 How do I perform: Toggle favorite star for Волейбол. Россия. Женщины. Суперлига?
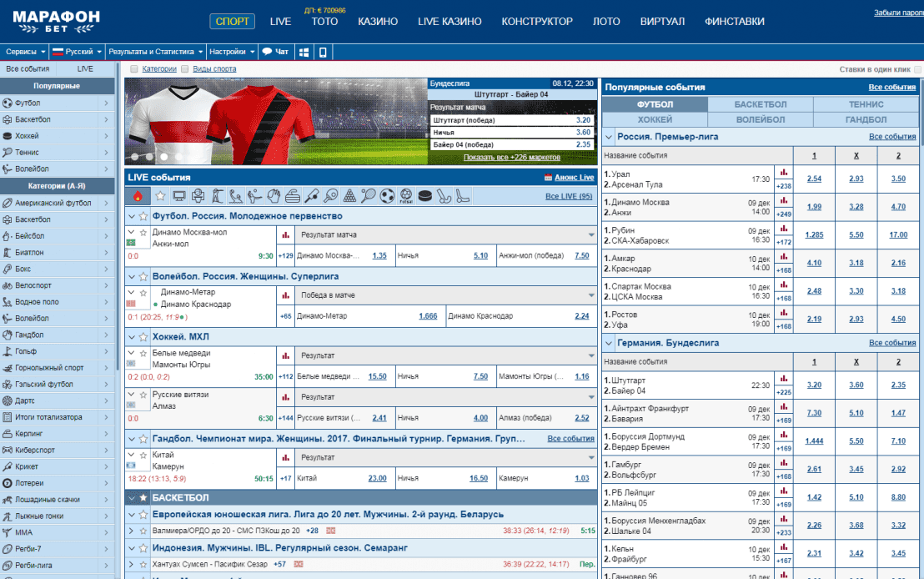pos(143,276)
